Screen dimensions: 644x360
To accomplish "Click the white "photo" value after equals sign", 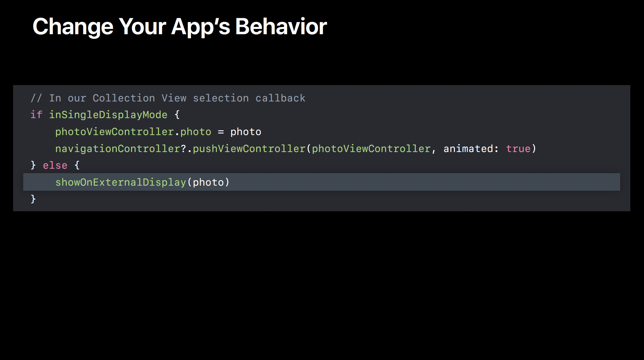I will [x=245, y=132].
